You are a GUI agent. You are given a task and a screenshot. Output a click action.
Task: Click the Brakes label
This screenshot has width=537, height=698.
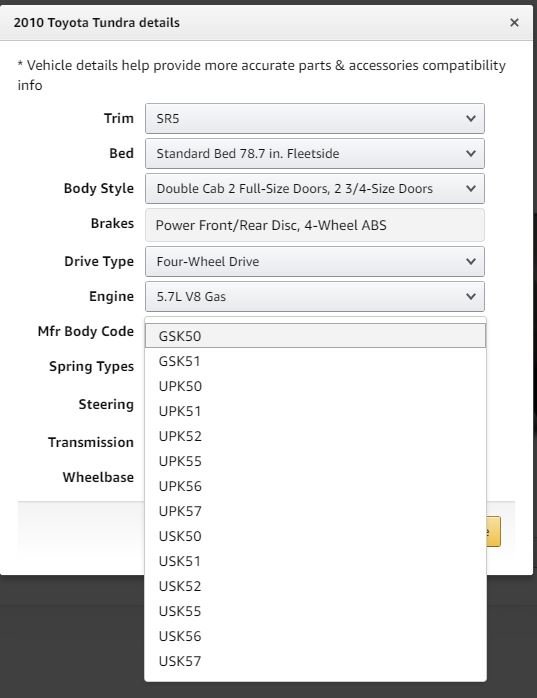112,223
